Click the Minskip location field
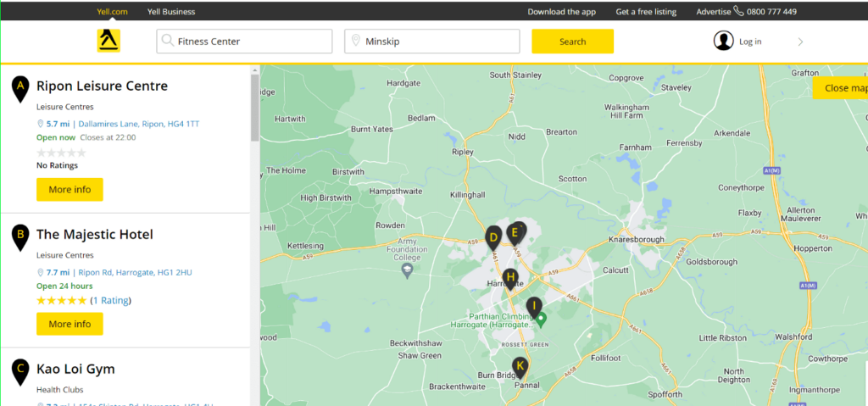 tap(431, 41)
